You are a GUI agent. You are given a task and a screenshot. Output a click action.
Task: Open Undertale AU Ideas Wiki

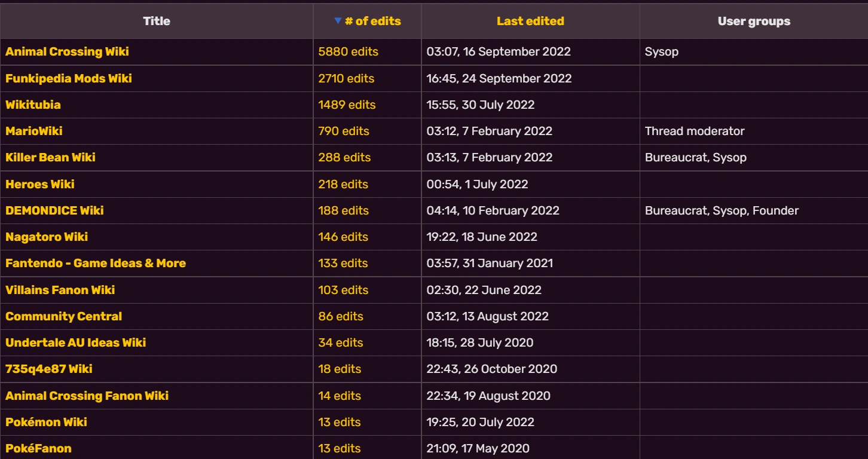(x=76, y=342)
